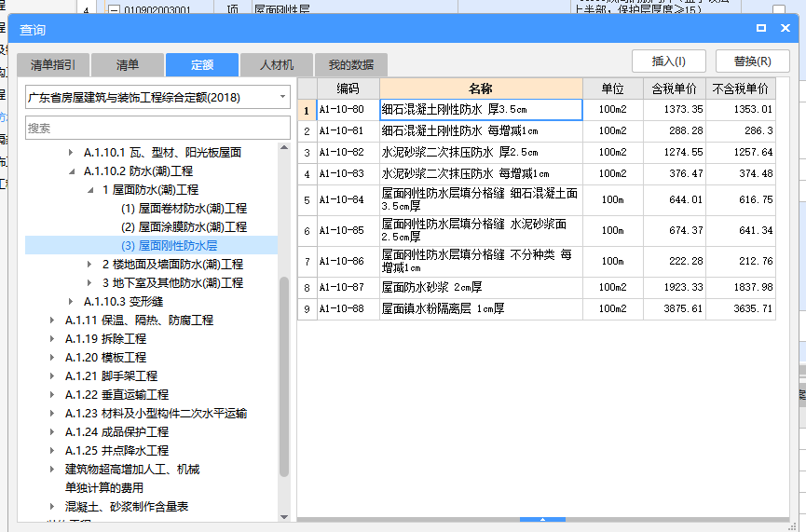Switch to the 清单指引 tab
The image size is (806, 532).
pos(53,65)
